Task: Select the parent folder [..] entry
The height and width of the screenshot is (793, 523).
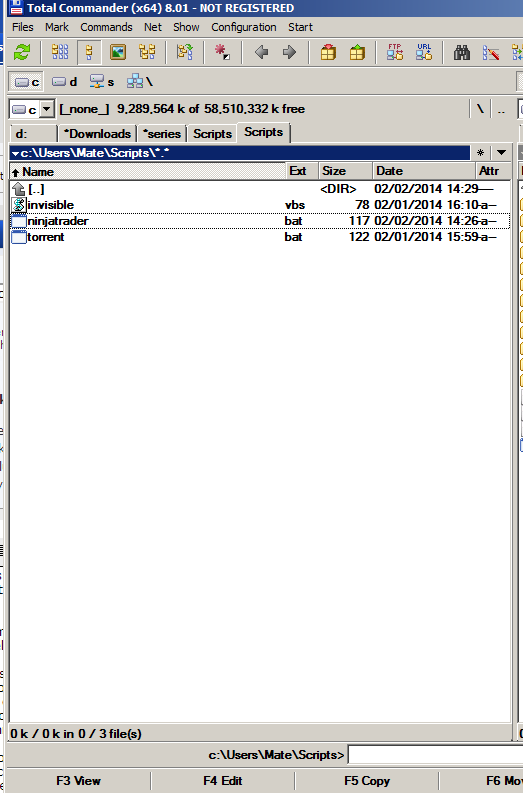Action: 260,189
